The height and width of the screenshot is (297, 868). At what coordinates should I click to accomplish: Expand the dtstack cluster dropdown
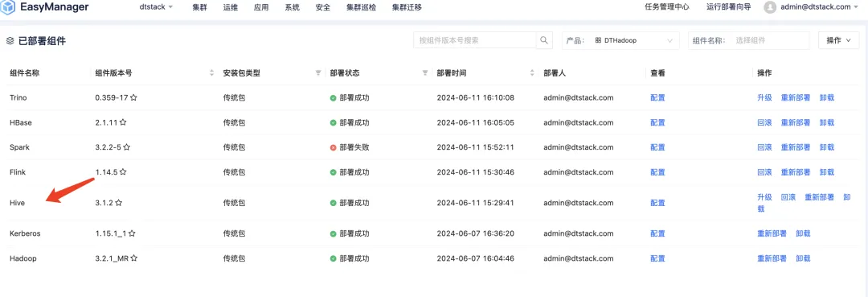(x=156, y=7)
